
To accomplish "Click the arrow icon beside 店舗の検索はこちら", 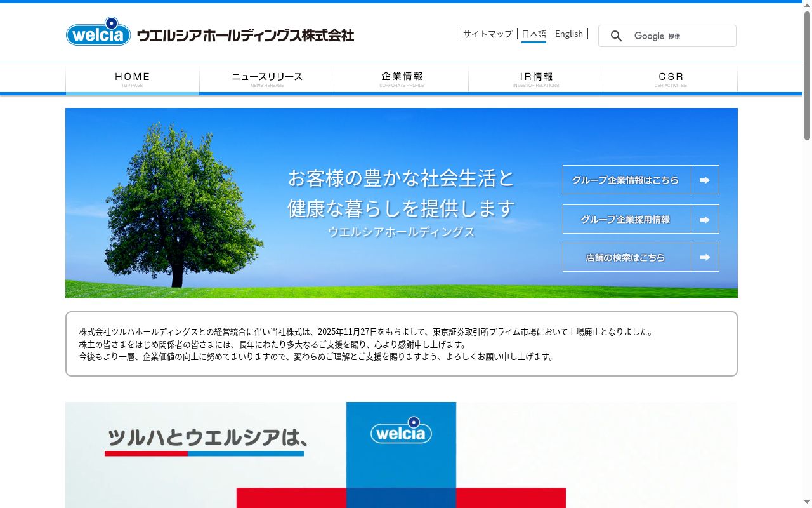I will [705, 257].
